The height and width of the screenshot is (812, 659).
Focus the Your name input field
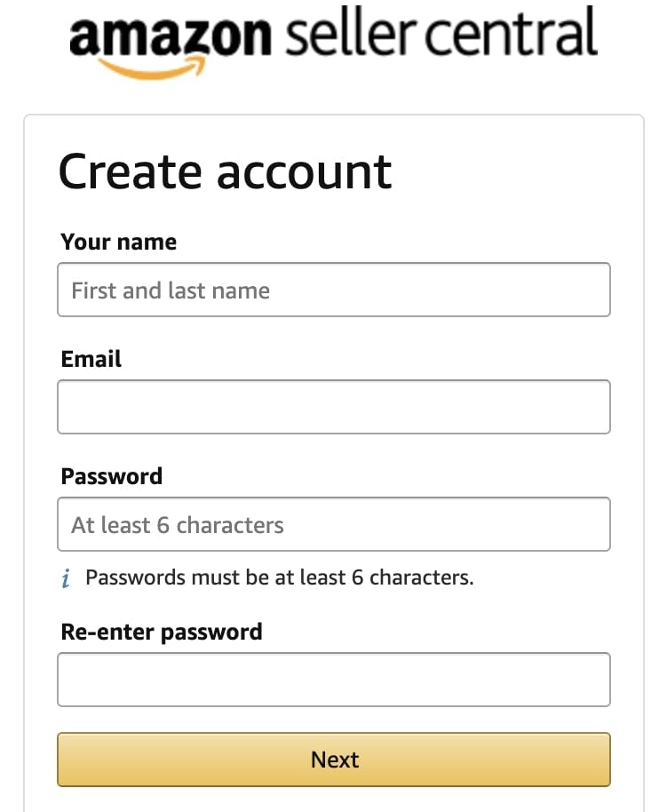[x=333, y=291]
